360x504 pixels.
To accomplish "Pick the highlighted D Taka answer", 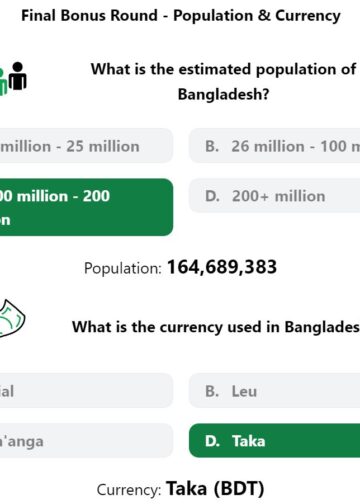I will [274, 441].
